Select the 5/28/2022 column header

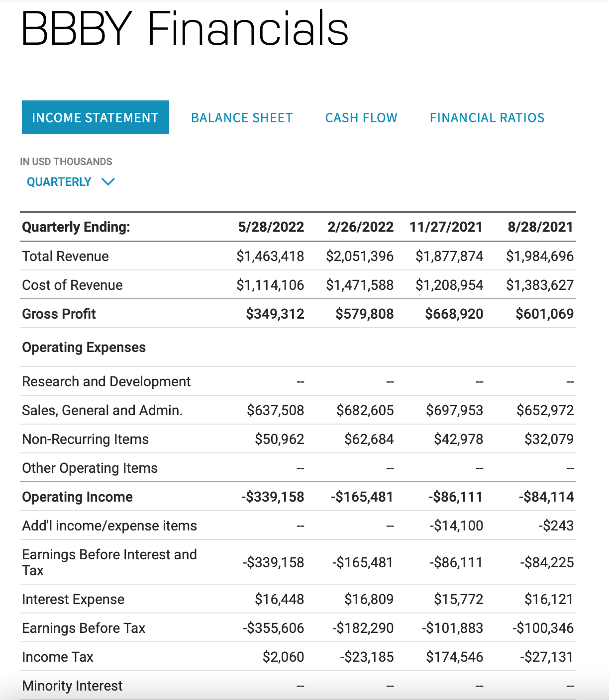pyautogui.click(x=271, y=227)
